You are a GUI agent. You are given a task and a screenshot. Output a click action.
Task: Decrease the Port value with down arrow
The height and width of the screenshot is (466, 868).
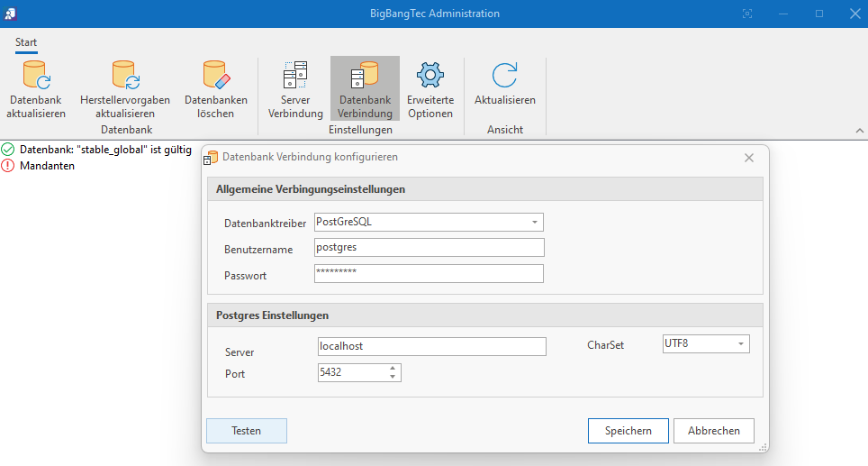393,377
